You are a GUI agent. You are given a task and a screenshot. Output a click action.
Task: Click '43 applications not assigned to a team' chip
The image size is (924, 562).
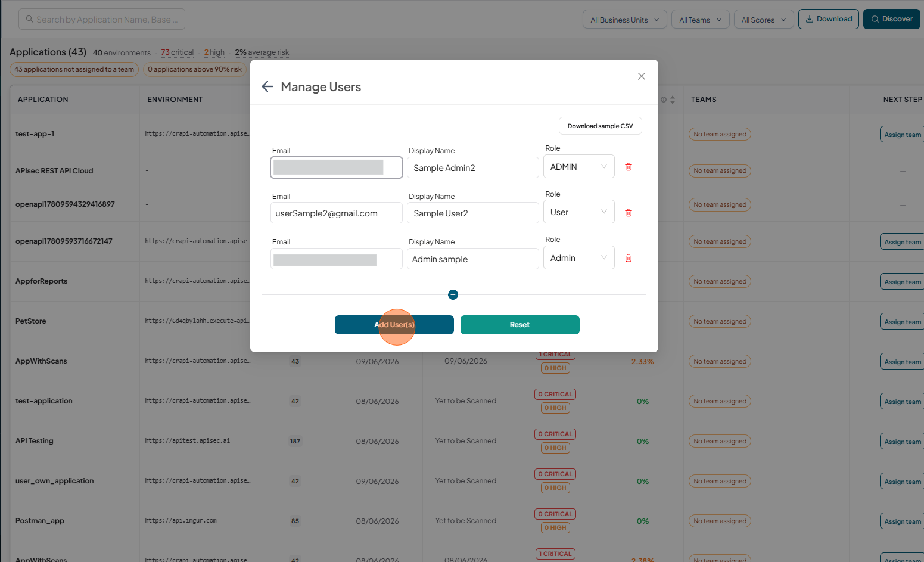tap(74, 69)
